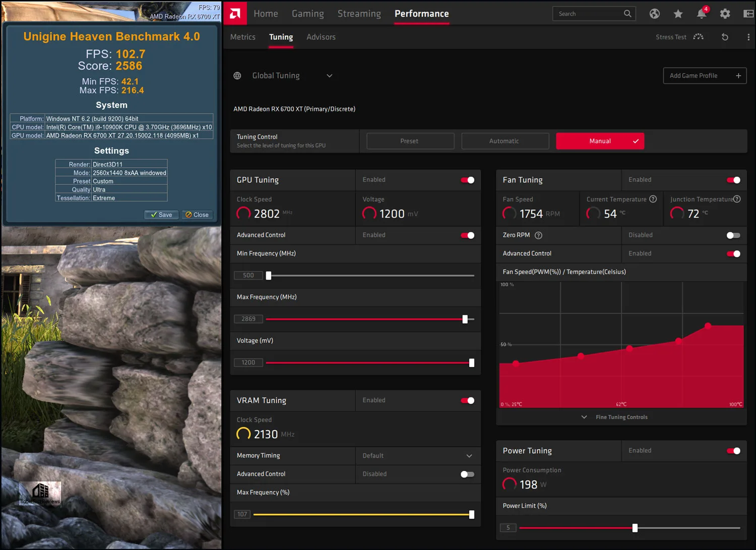
Task: Click the Global Tuning globe icon
Action: point(237,76)
